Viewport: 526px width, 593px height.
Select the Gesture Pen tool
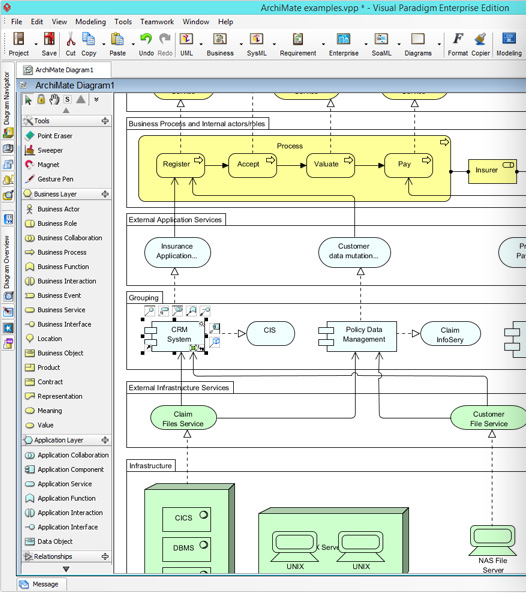(x=55, y=179)
